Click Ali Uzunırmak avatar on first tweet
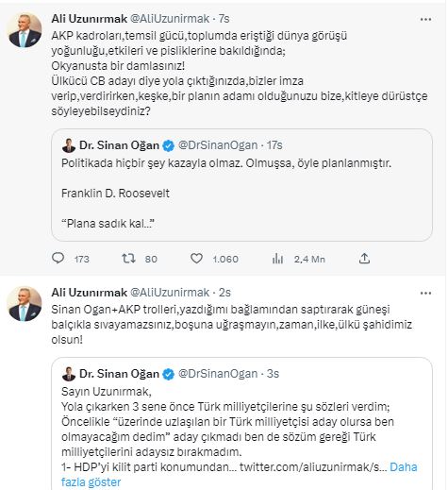This screenshot has width=448, height=490. (25, 30)
